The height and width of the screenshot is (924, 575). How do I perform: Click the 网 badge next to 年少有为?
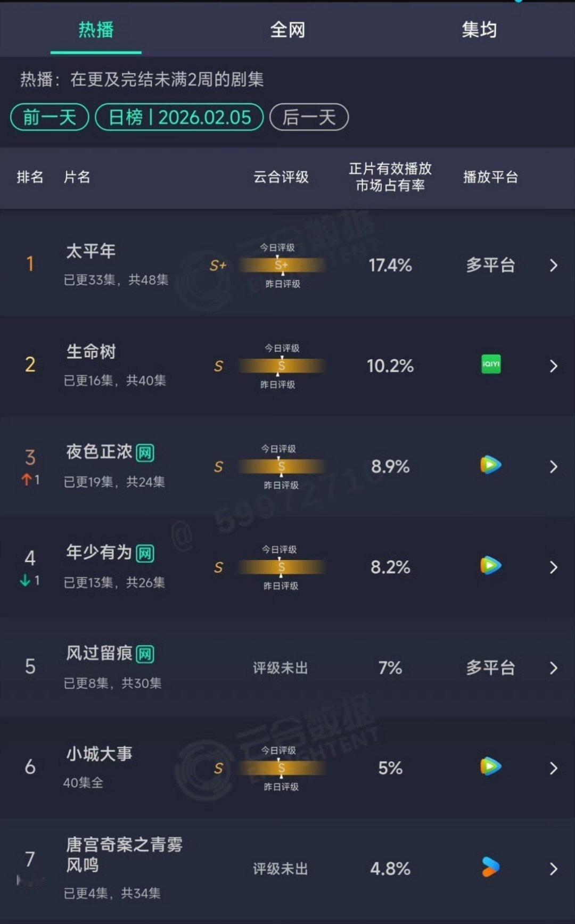pyautogui.click(x=145, y=554)
